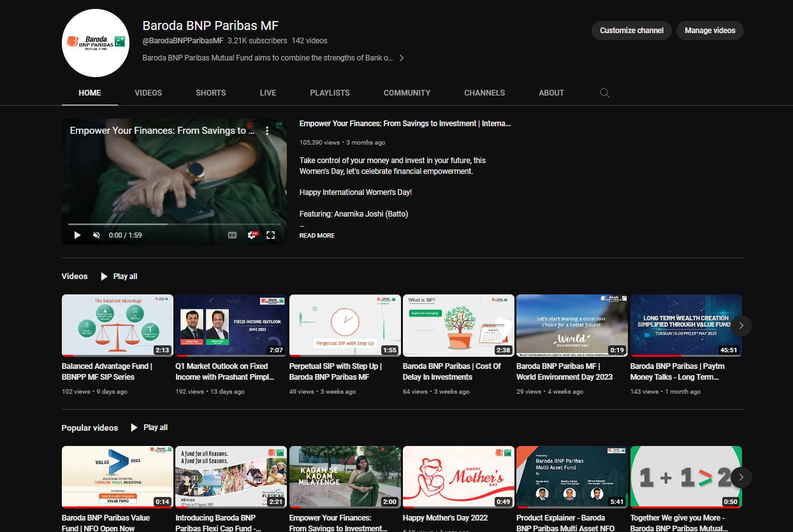The height and width of the screenshot is (532, 793).
Task: Open the Fixed Income Outlook video thumbnail
Action: click(231, 326)
